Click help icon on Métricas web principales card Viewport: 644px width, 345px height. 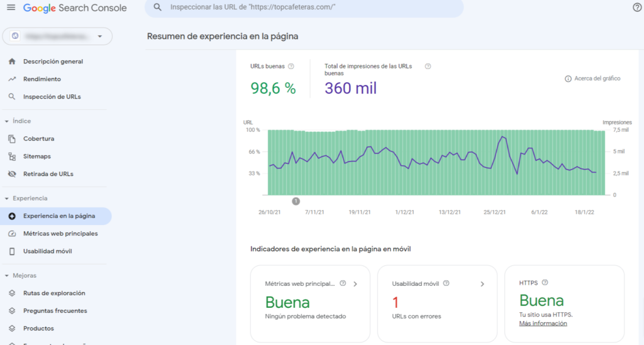coord(343,283)
